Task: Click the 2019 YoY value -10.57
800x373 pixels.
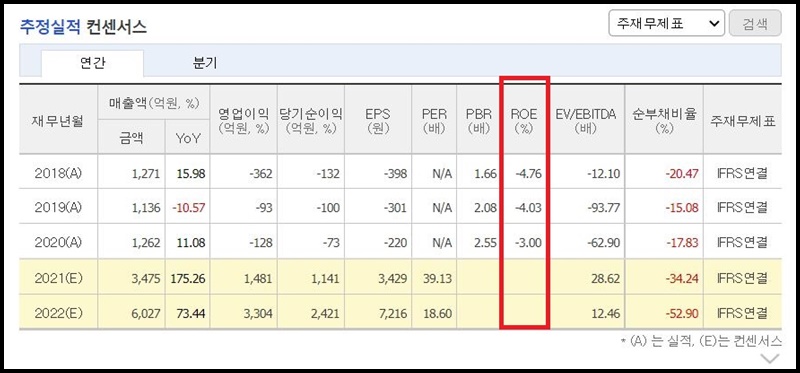Action: pyautogui.click(x=188, y=208)
